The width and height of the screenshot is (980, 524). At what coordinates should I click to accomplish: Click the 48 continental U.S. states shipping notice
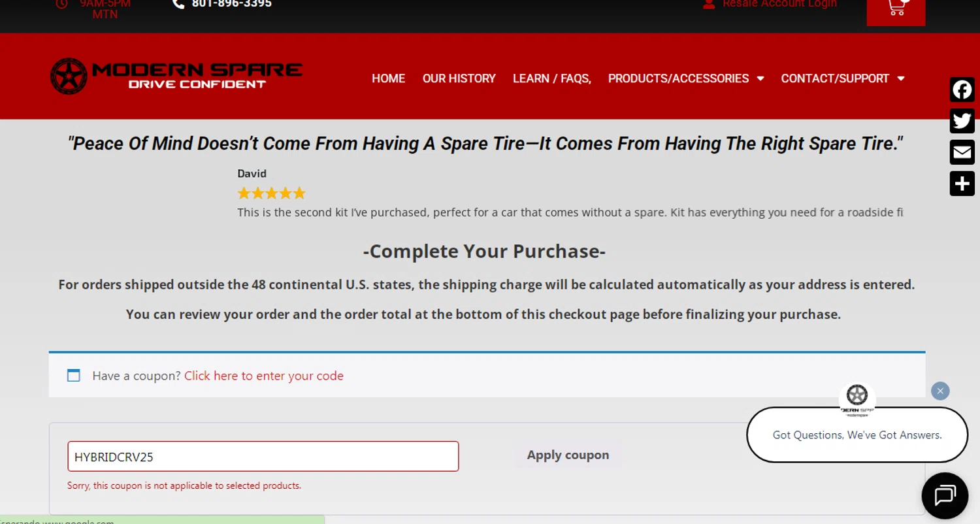pyautogui.click(x=487, y=285)
